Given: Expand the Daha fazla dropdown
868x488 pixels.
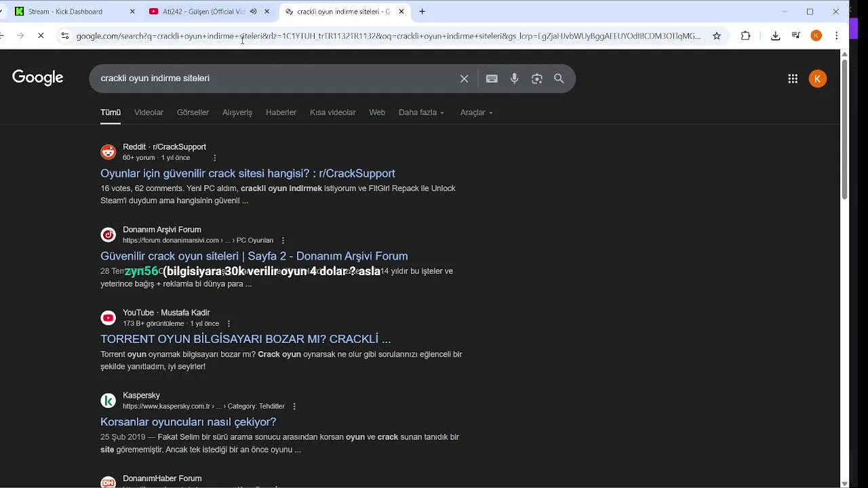Looking at the screenshot, I should [x=421, y=113].
